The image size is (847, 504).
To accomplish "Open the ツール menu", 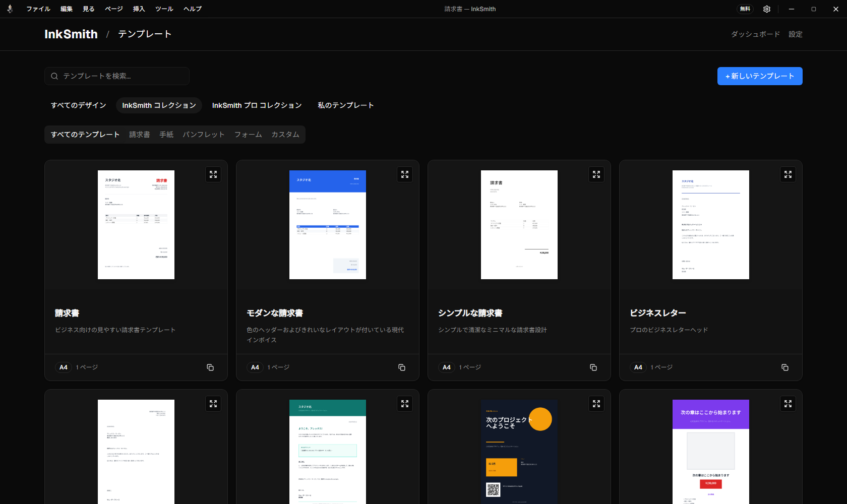I will click(x=164, y=9).
